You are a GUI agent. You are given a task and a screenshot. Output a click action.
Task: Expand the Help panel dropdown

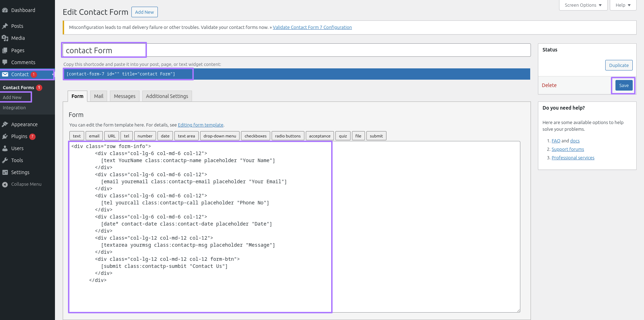pos(623,5)
